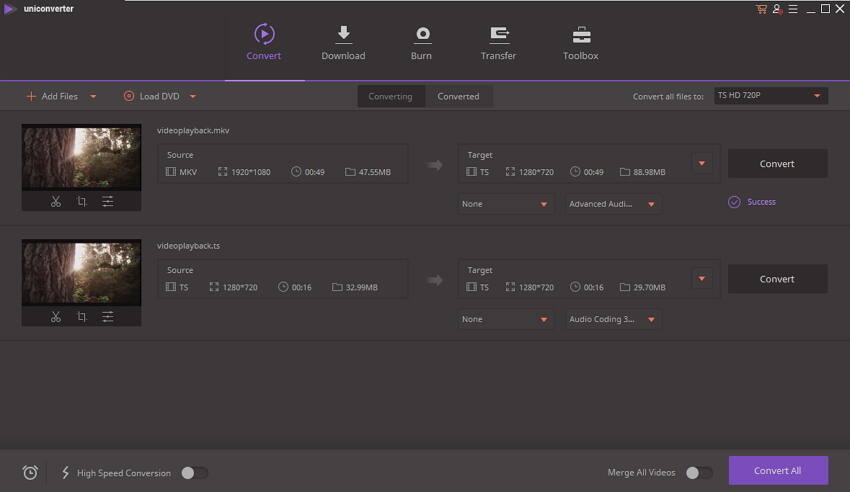Select the videoplayback.mkv video thumbnail
Image resolution: width=850 pixels, height=492 pixels.
(81, 158)
